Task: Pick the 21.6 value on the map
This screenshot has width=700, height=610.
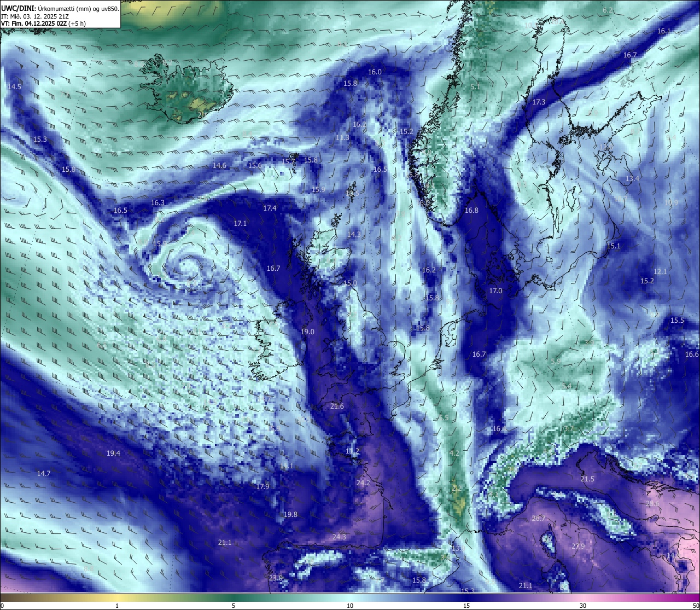Action: point(337,406)
